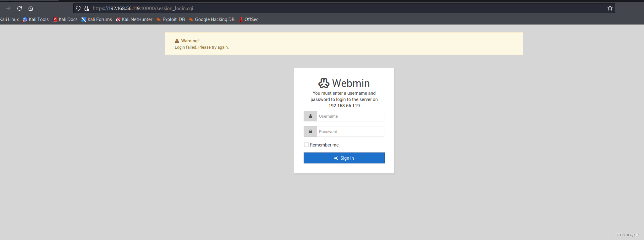Image resolution: width=644 pixels, height=240 pixels.
Task: Focus the Username input field
Action: pyautogui.click(x=350, y=116)
